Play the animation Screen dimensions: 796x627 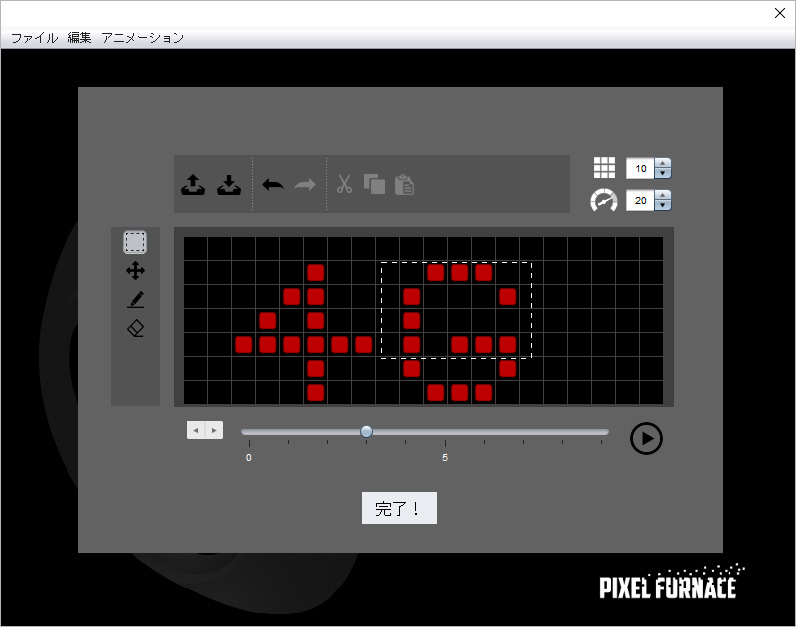[x=646, y=439]
